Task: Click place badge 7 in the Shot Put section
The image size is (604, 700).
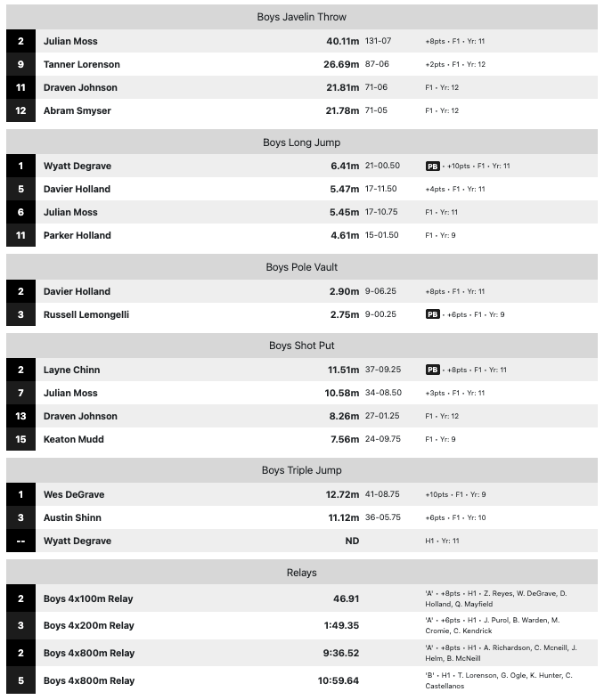Action: 20,393
